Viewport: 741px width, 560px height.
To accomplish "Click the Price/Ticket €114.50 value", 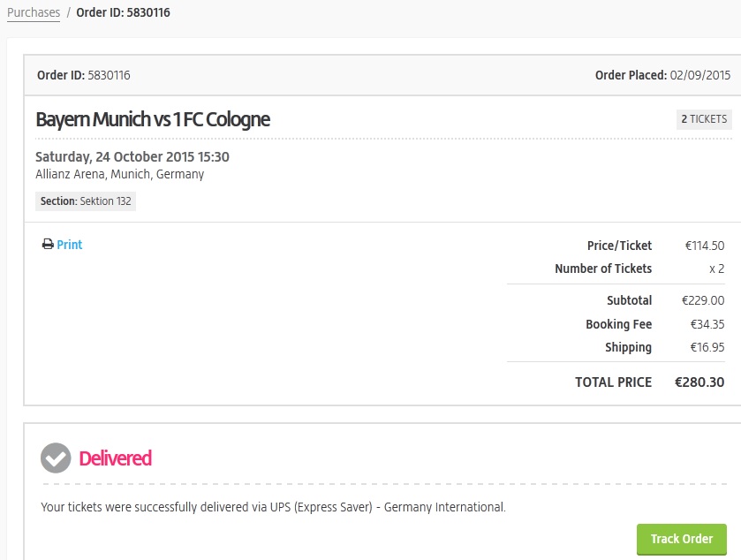I will coord(704,246).
